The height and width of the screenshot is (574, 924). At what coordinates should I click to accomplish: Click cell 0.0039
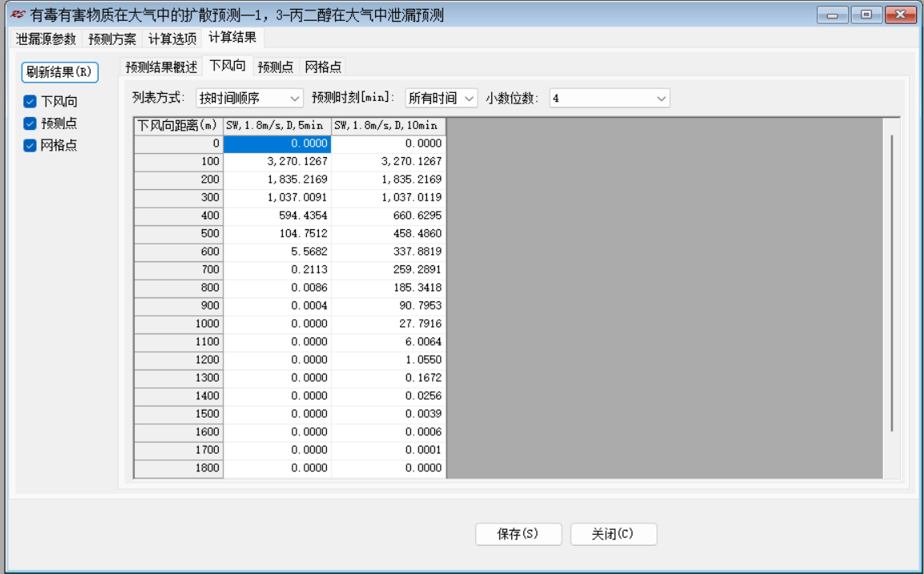pos(389,414)
